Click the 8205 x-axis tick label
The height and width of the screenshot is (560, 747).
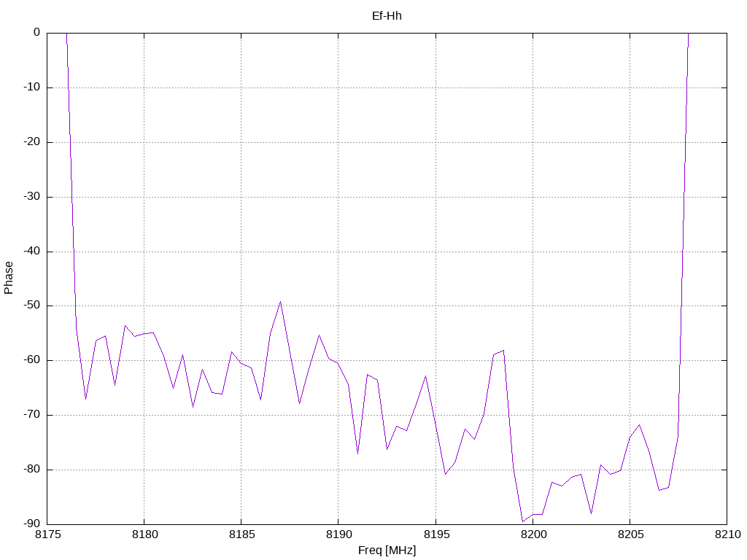pyautogui.click(x=630, y=534)
